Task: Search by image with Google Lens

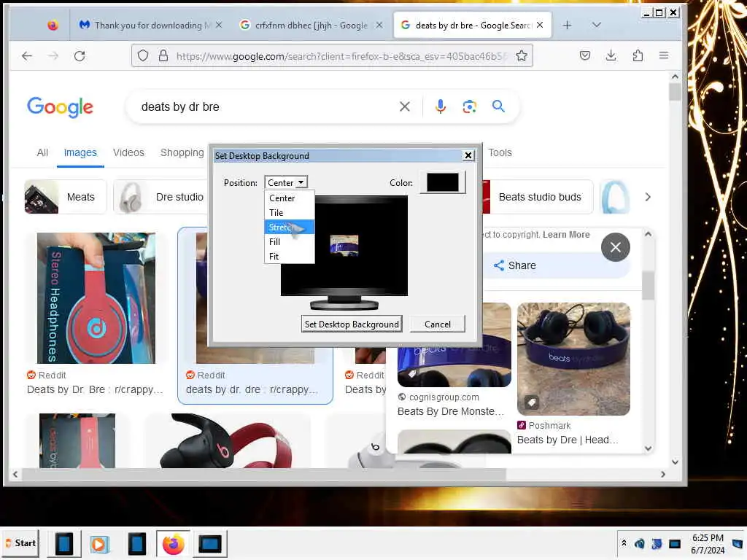Action: pyautogui.click(x=469, y=106)
